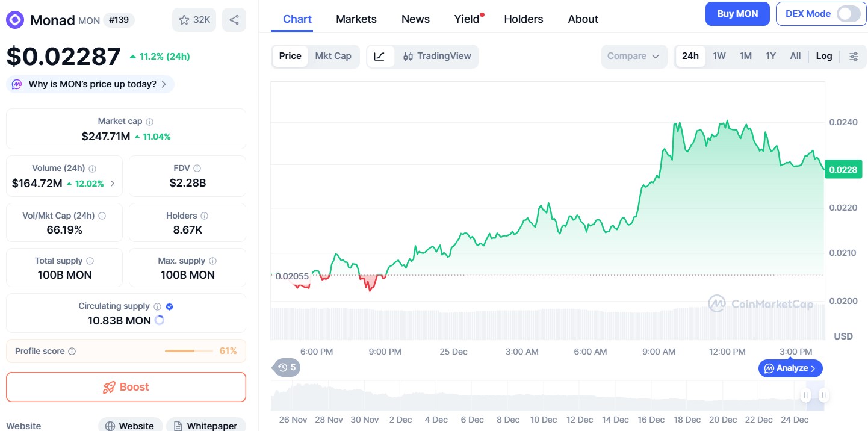
Task: Select the 1W timeframe option
Action: coord(719,55)
